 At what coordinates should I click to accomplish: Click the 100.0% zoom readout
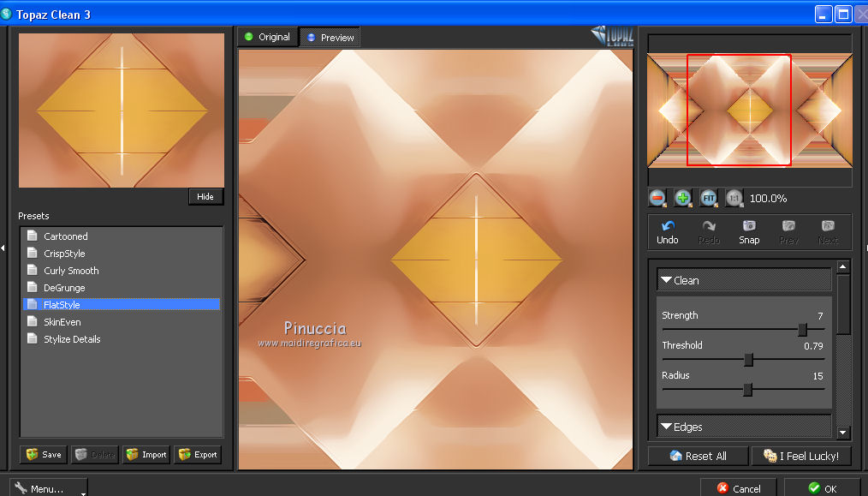point(768,199)
